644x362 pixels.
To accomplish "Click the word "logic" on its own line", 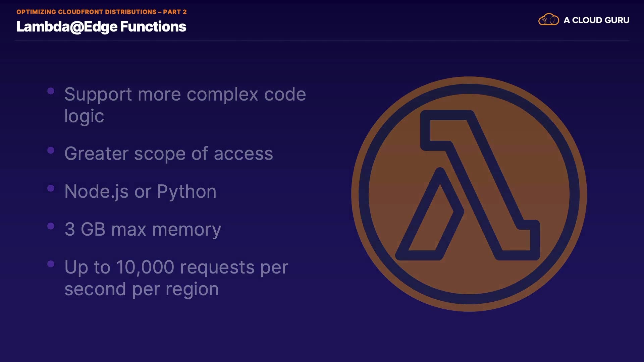I will [x=84, y=116].
